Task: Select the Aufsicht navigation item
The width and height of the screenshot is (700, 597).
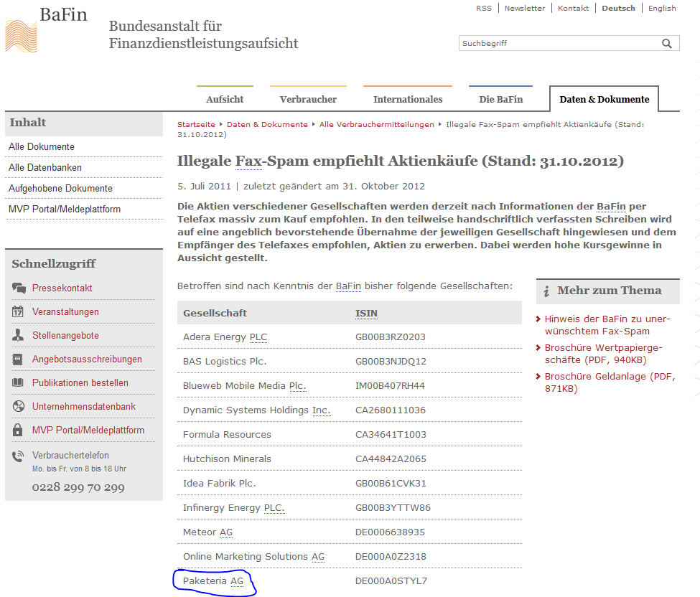Action: coord(225,99)
